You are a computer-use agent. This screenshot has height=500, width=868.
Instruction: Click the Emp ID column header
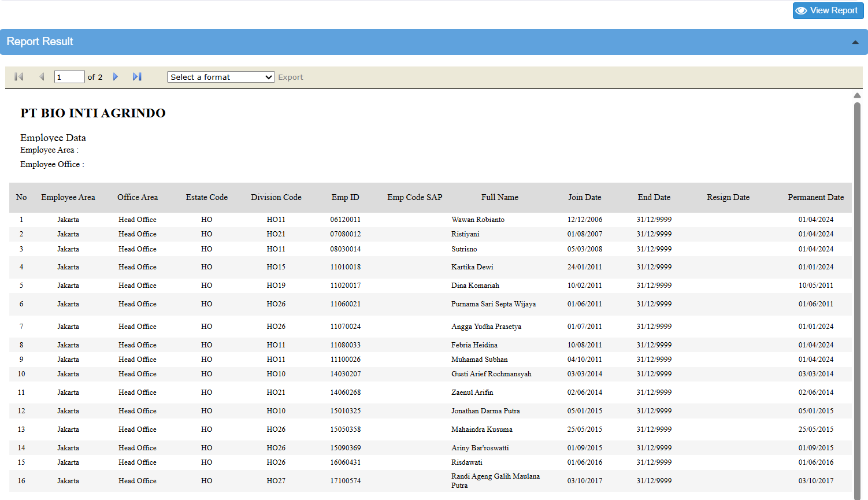click(346, 197)
